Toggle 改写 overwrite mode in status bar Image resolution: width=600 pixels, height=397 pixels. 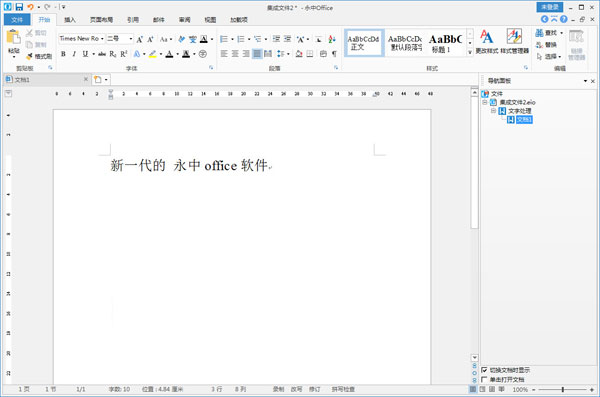[x=296, y=389]
